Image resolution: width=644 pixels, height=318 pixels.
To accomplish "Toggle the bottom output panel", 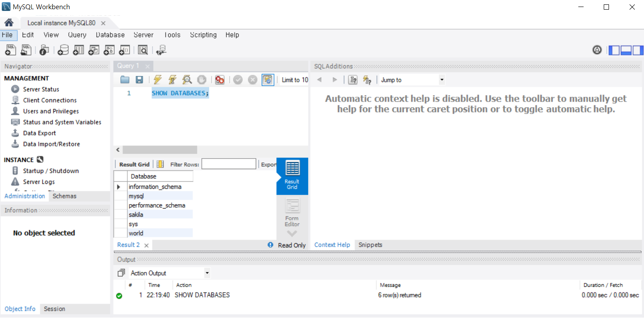I will 626,50.
